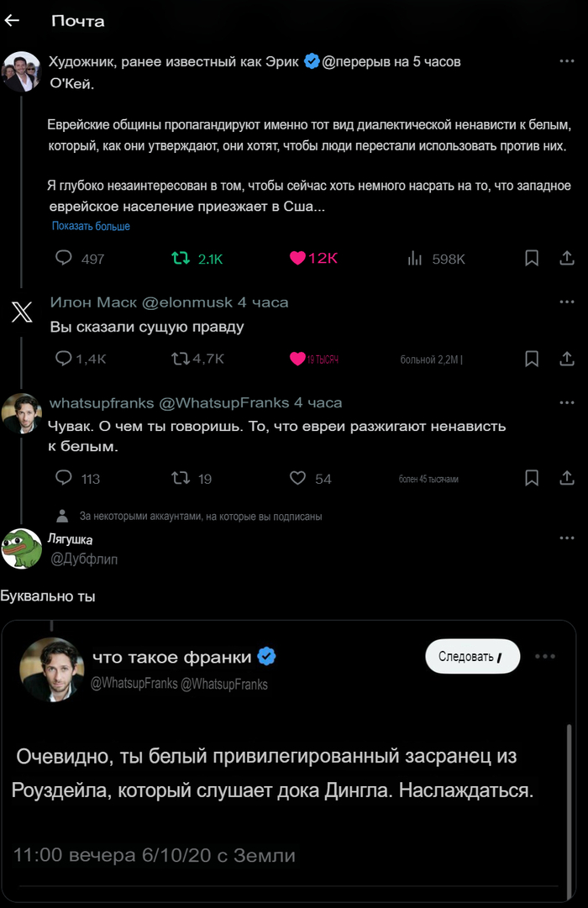The width and height of the screenshot is (588, 908).
Task: Bookmark the top tweet
Action: (x=532, y=259)
